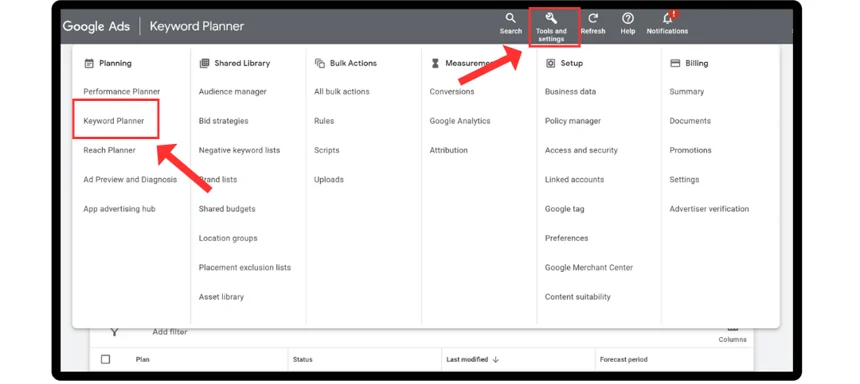Open Access and security
This screenshot has width=860, height=384.
tap(581, 150)
